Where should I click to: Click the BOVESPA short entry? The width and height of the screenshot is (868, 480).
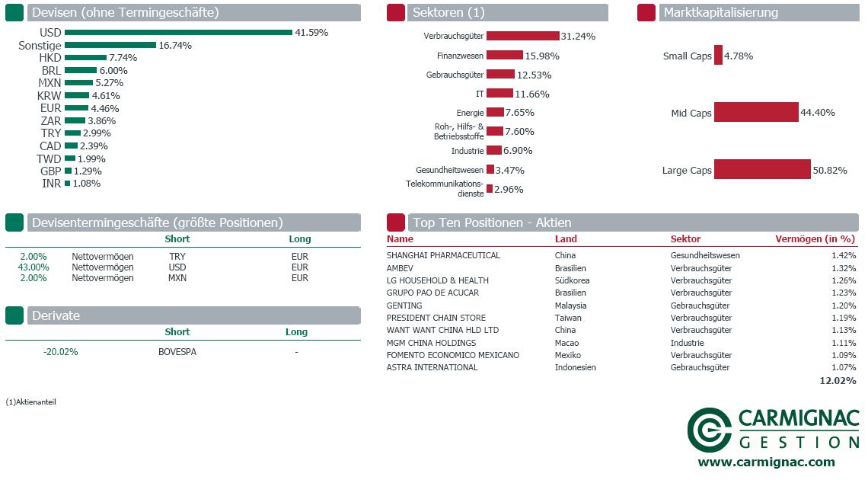click(x=177, y=352)
